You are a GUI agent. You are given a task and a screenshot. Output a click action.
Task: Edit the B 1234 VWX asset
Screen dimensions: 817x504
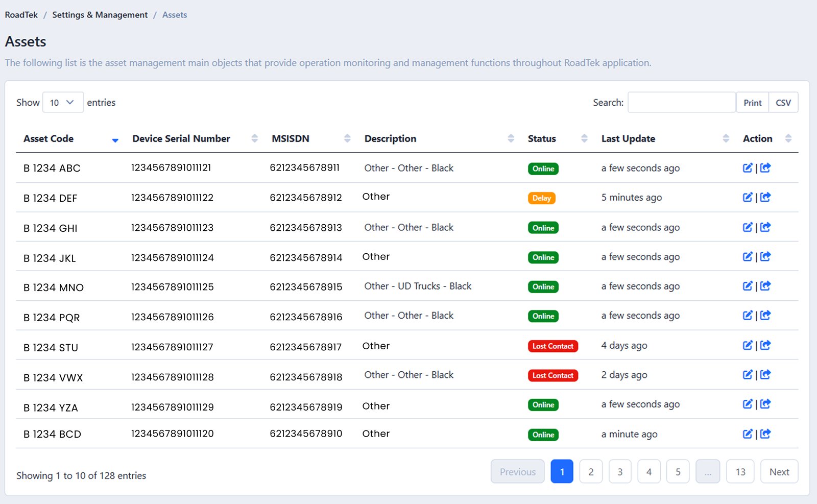(x=747, y=375)
